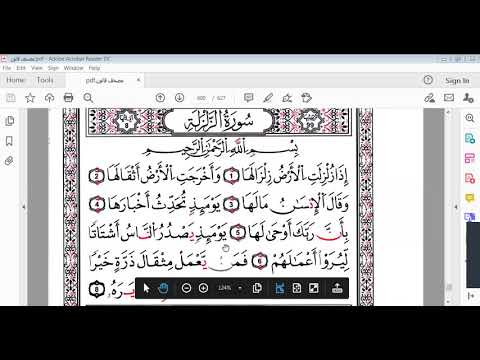Screen dimensions: 480x360
Task: Select the arrow Selection tool in floating toolbar
Action: [146, 288]
